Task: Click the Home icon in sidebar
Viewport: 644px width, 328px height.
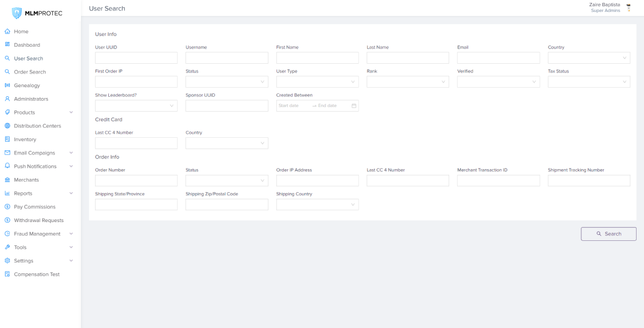Action: [x=7, y=31]
